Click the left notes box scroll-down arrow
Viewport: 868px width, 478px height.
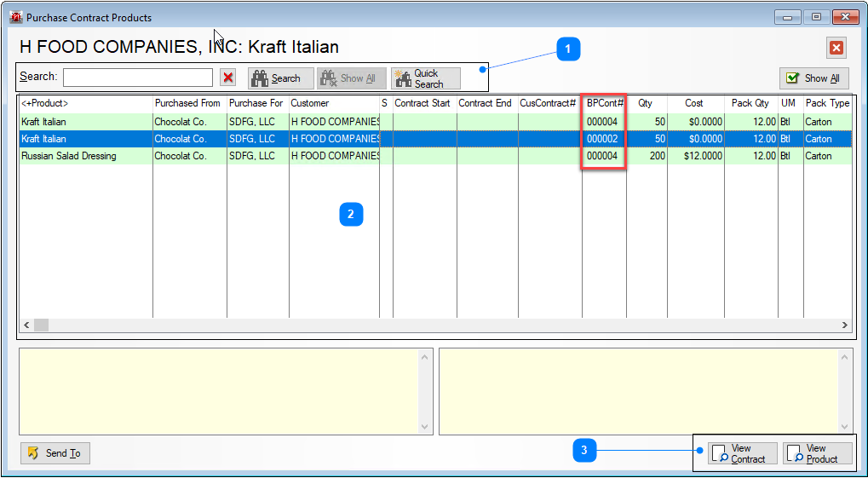425,427
